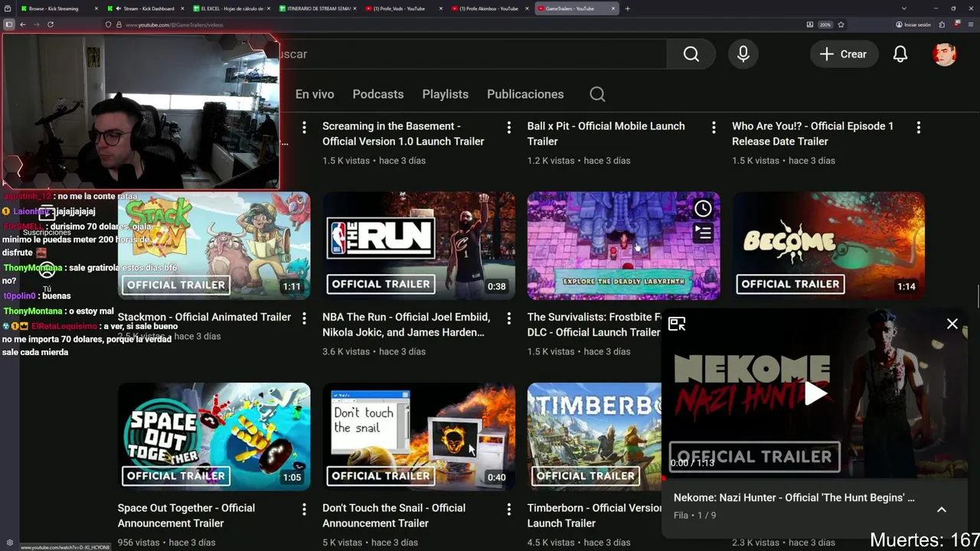Viewport: 980px width, 551px height.
Task: Click Don't Touch the Snail title
Action: (x=394, y=516)
